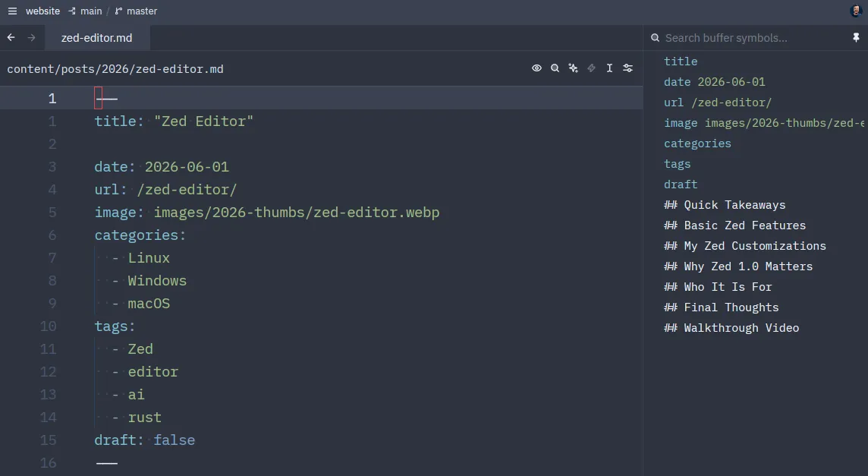
Task: Click the lightning bolt code actions icon
Action: pyautogui.click(x=591, y=68)
